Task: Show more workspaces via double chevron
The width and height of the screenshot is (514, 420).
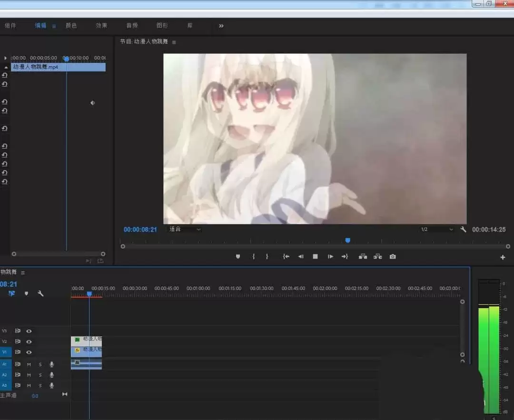Action: [221, 26]
